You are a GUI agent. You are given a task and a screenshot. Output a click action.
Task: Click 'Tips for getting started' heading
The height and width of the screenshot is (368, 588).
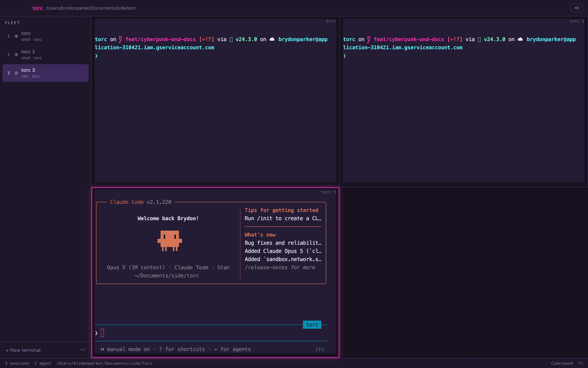[x=281, y=210]
